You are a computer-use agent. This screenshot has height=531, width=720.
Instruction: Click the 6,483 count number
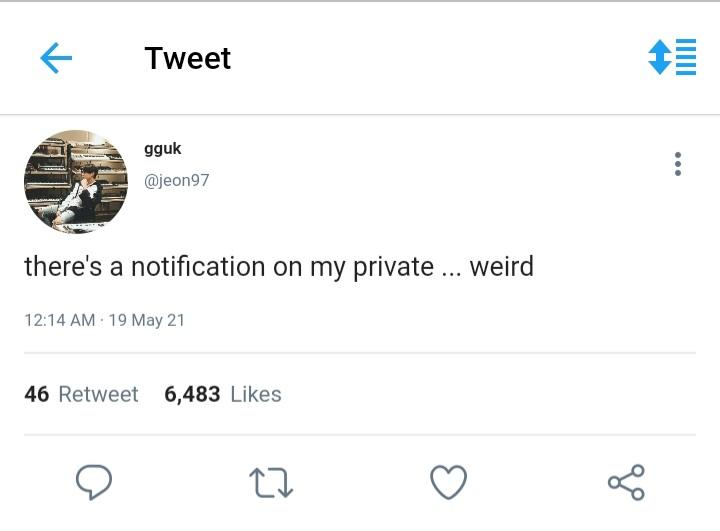tap(192, 394)
